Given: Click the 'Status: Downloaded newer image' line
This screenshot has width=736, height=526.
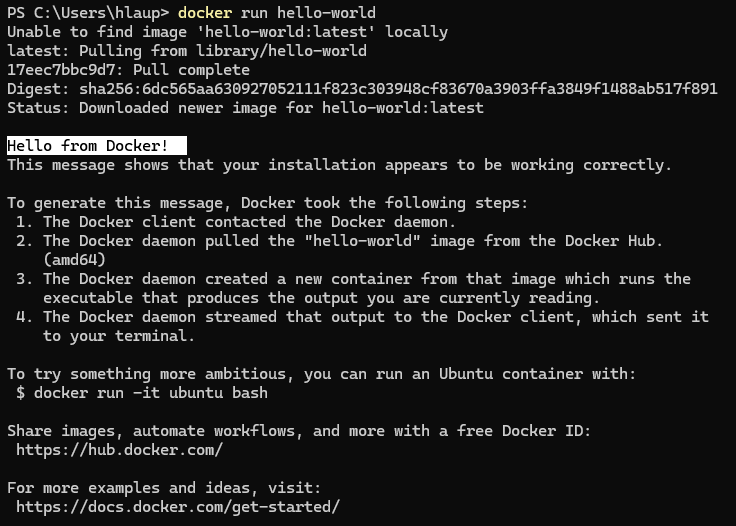Looking at the screenshot, I should (x=245, y=108).
